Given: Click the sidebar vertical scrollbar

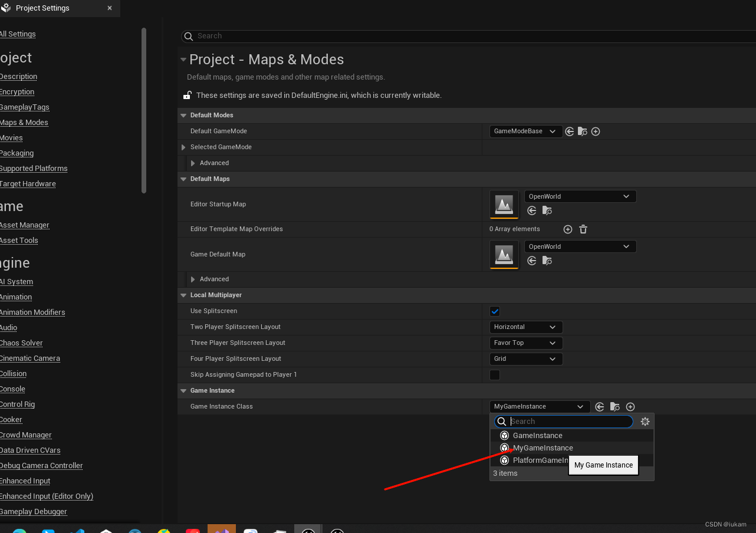Looking at the screenshot, I should coord(144,110).
